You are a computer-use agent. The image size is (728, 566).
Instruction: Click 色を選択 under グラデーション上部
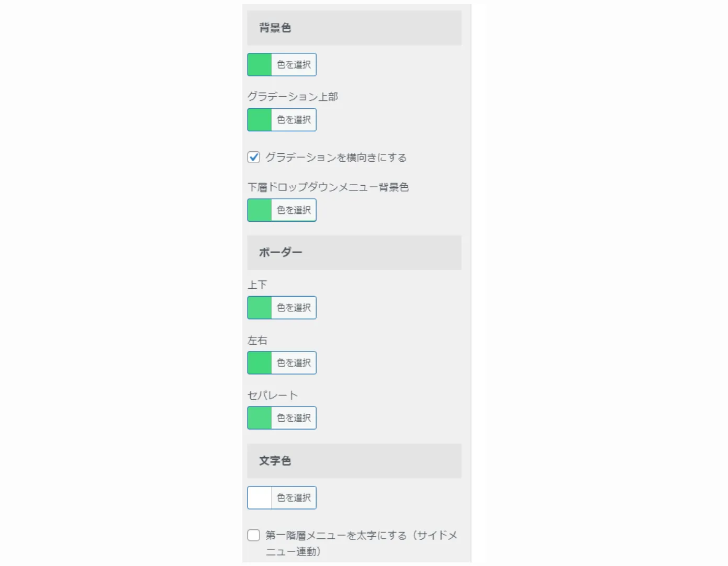[294, 119]
